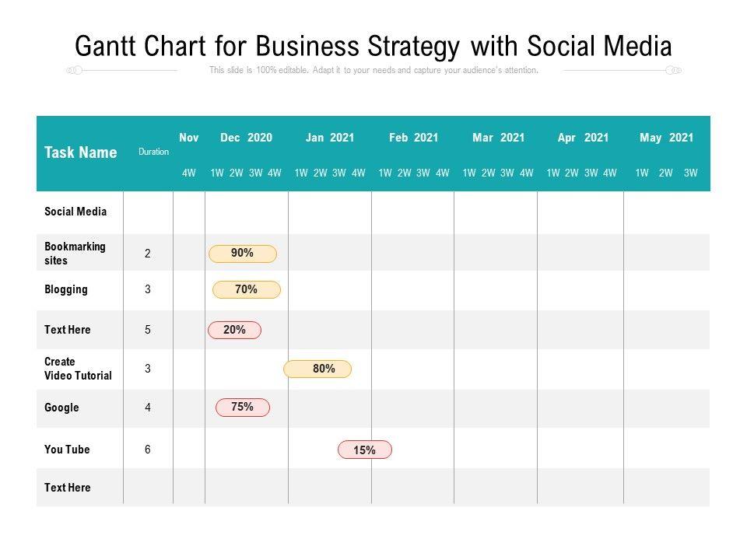Viewport: 747px width, 560px height.
Task: Click the 'You Tube' task label
Action: (67, 450)
